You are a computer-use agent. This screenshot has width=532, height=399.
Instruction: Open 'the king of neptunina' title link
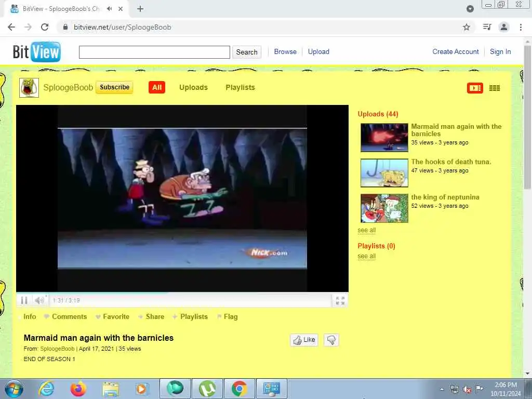[445, 197]
